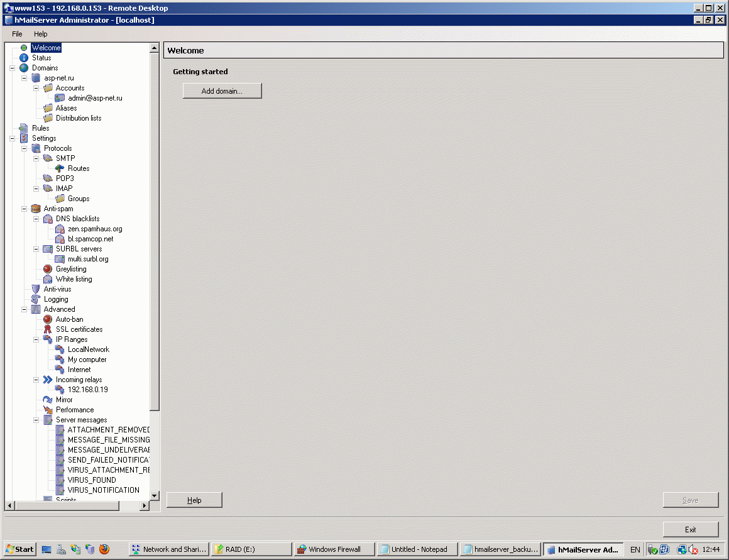Click Show Desktop quick launch icon
The height and width of the screenshot is (560, 729).
click(47, 549)
